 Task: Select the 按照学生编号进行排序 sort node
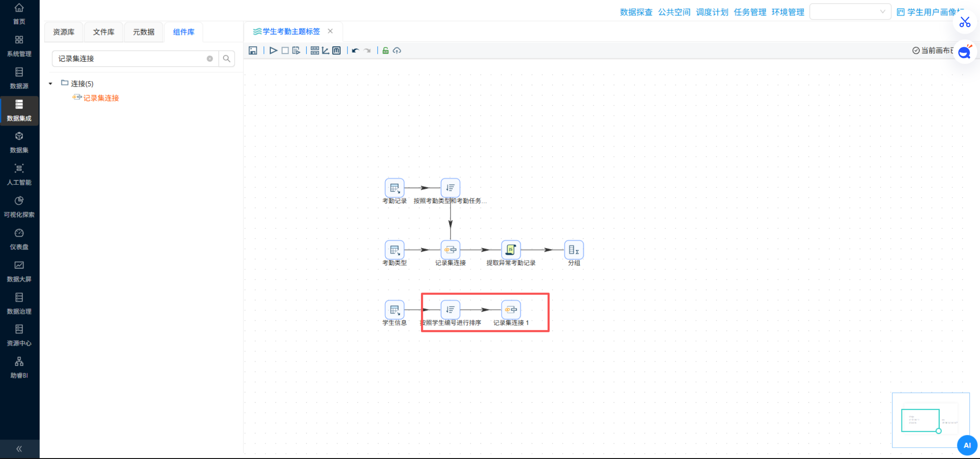(x=450, y=310)
